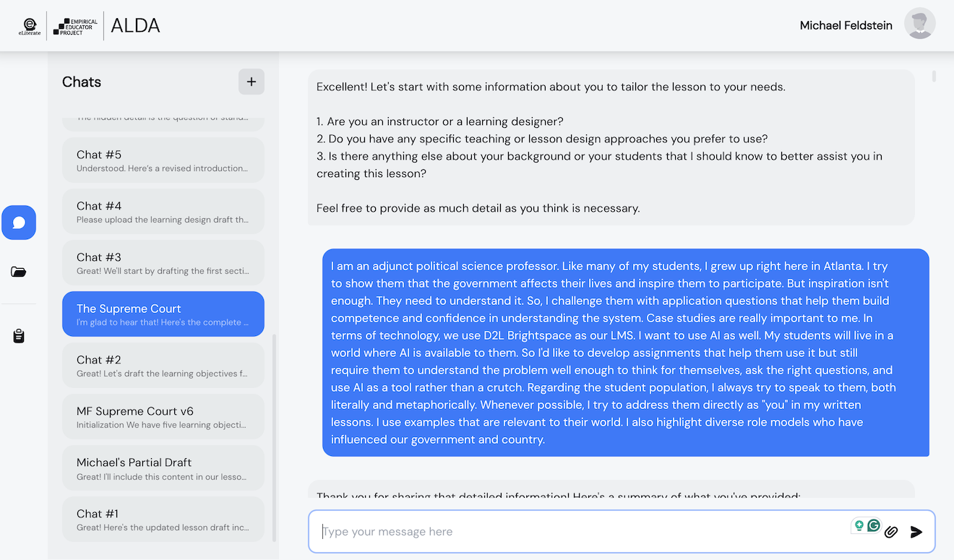Click the eLiterate logo in the header
Screen dimensions: 954x560
point(29,24)
